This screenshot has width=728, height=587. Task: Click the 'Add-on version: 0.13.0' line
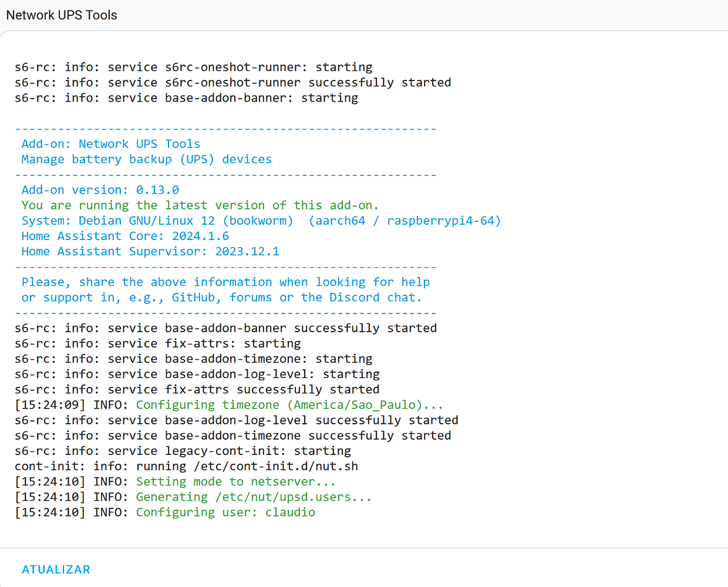click(100, 190)
